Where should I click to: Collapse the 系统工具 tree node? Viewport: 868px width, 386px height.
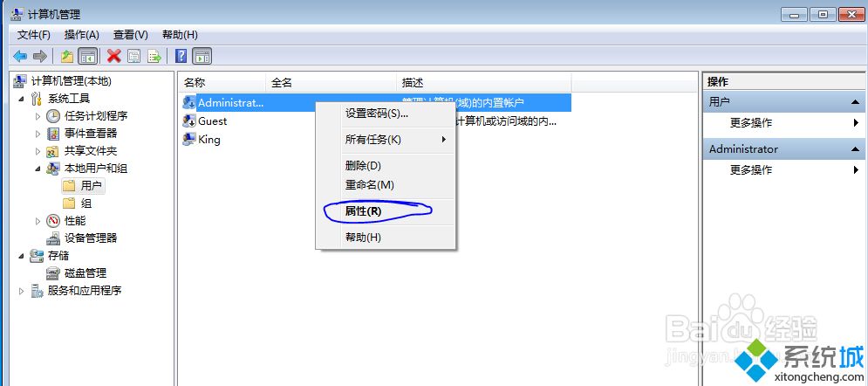click(22, 99)
